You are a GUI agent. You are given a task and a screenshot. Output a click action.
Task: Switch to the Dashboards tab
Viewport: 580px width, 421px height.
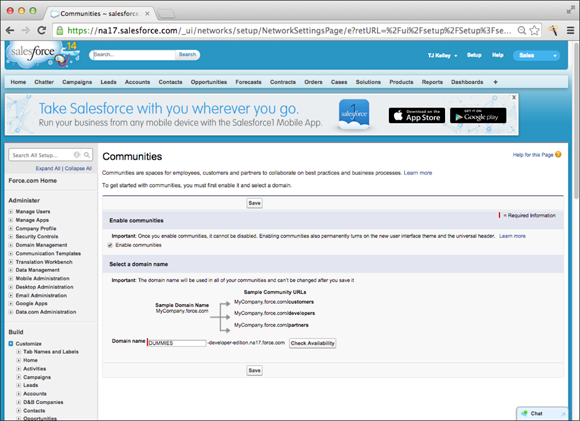click(467, 82)
